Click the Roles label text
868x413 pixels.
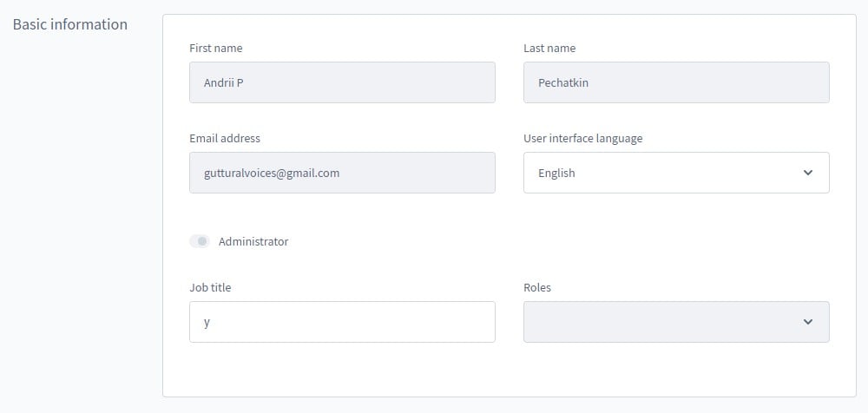click(x=537, y=287)
